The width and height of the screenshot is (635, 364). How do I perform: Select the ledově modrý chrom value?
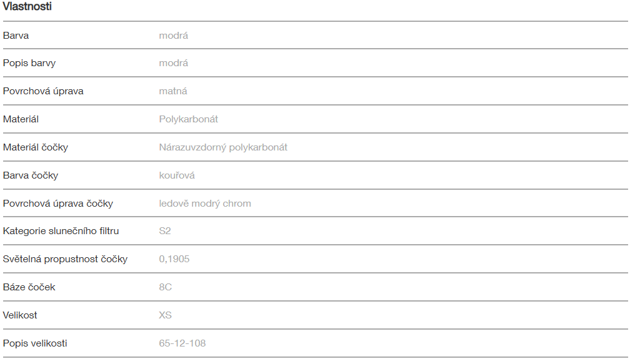205,204
